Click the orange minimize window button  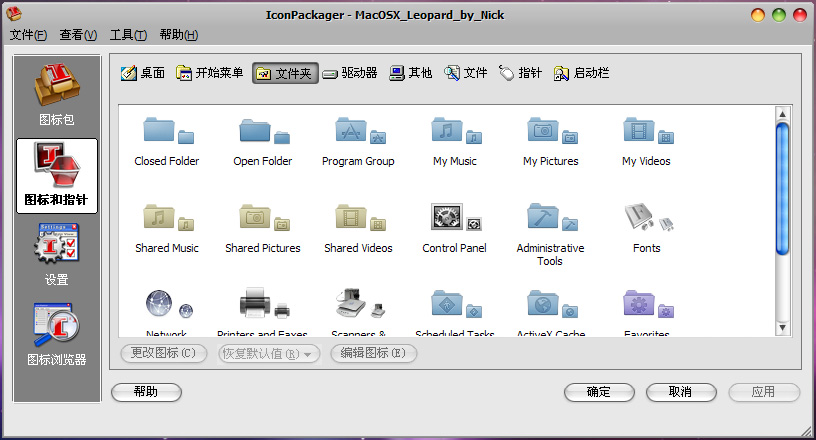[x=758, y=15]
